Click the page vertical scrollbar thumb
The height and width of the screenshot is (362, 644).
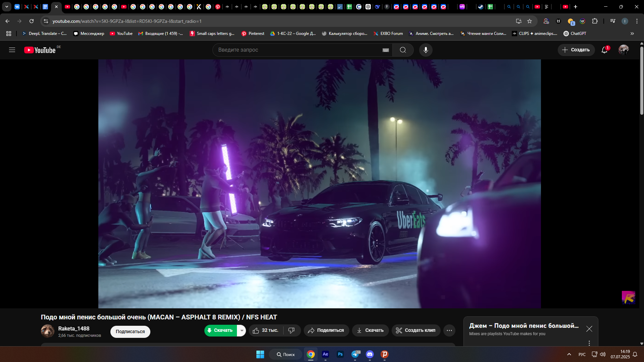tap(642, 81)
